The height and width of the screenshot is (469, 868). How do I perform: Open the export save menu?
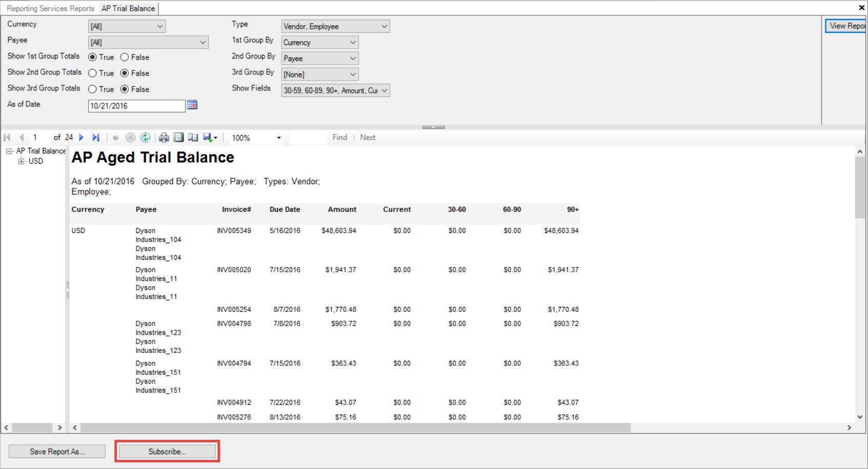pyautogui.click(x=210, y=138)
